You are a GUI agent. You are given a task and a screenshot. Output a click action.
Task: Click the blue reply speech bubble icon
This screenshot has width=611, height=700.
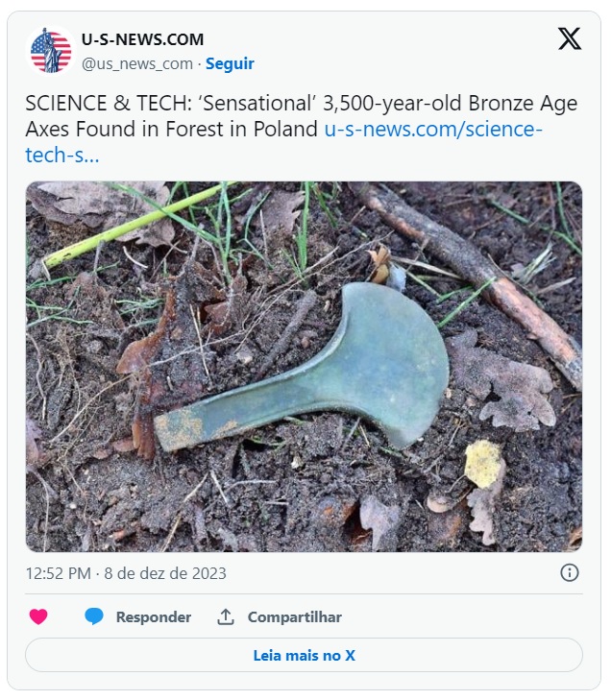click(x=94, y=616)
